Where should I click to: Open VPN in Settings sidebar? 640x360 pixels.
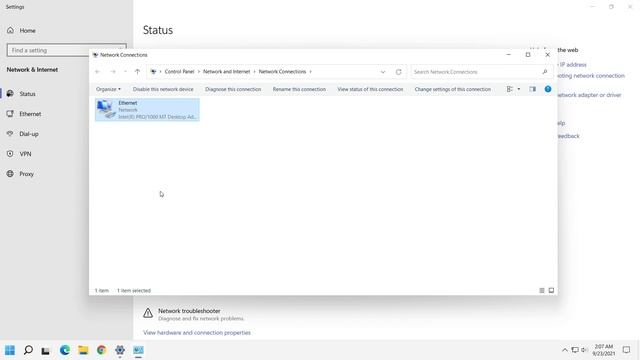click(25, 154)
